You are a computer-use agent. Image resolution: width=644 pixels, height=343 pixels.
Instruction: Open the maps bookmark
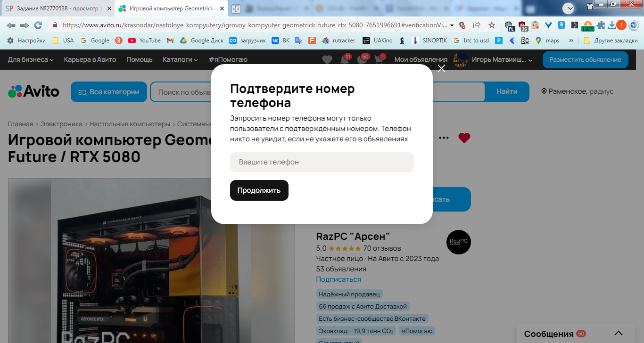(547, 41)
